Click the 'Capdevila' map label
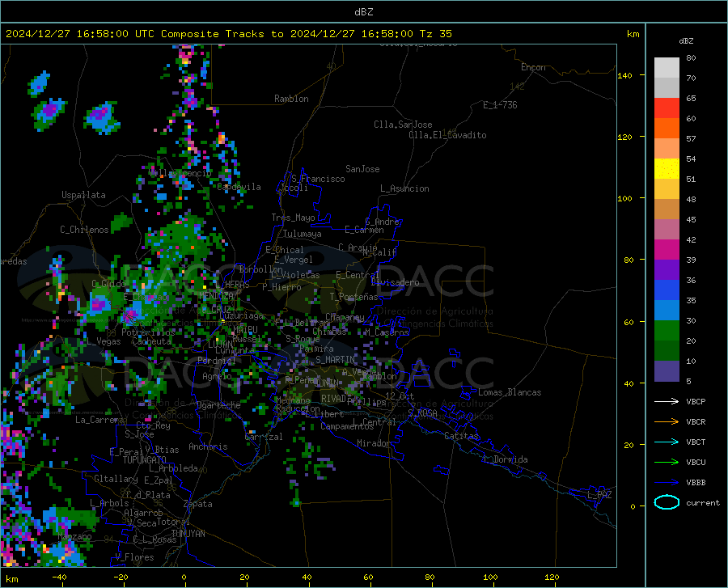 pyautogui.click(x=239, y=187)
